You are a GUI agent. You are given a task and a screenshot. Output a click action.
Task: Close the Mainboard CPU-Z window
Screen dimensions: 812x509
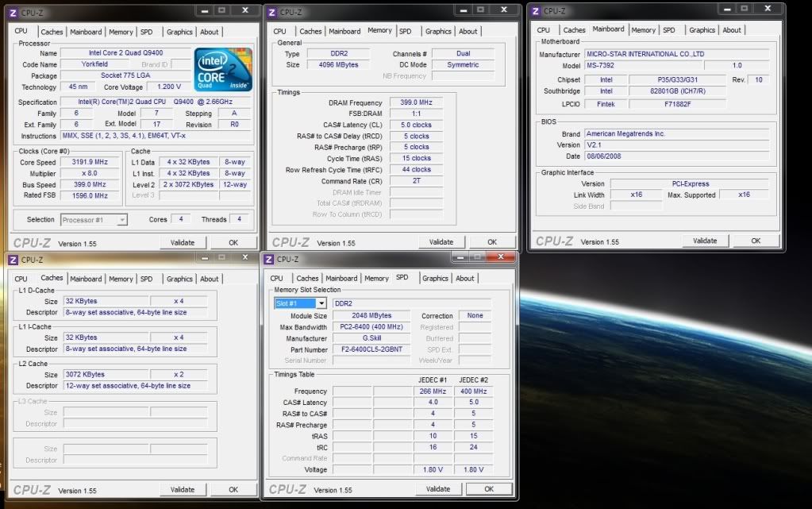click(x=768, y=10)
